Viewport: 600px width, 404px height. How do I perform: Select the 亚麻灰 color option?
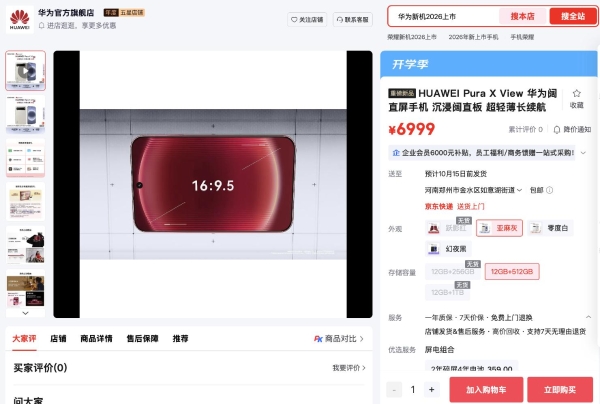tap(499, 228)
